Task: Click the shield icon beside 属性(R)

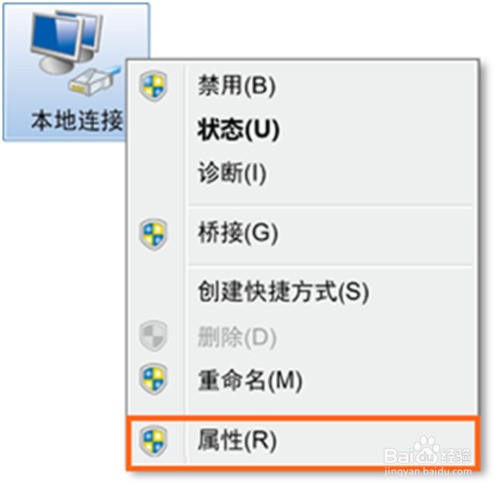Action: tap(153, 441)
